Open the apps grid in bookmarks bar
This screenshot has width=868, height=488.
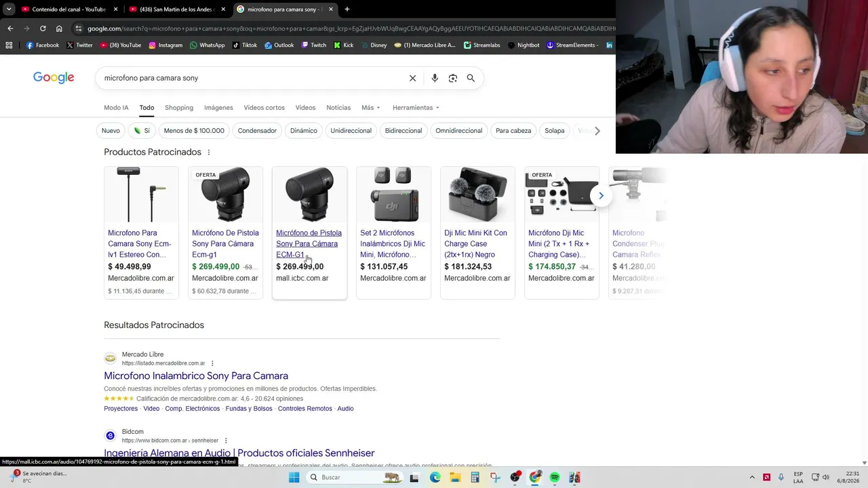[x=9, y=45]
